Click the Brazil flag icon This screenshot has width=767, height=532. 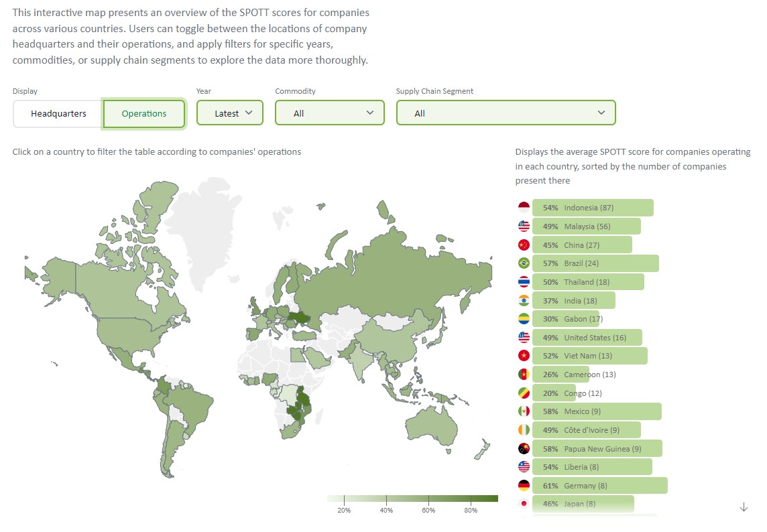524,263
